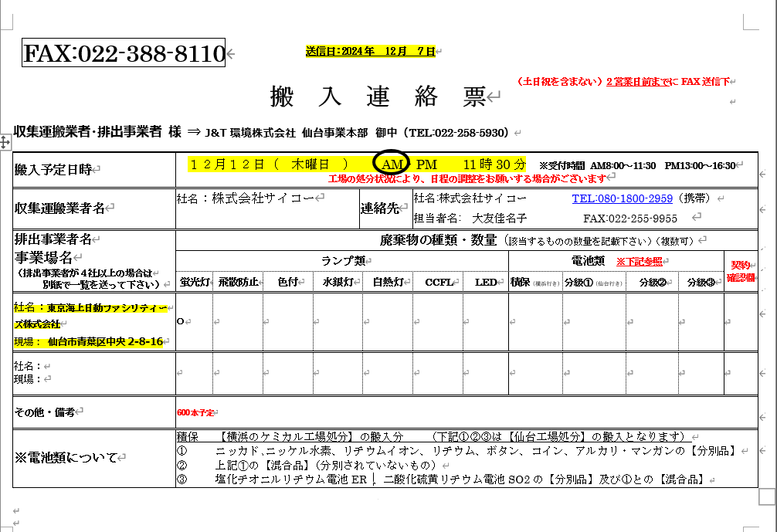Click the table move handle icon
The image size is (777, 532).
tap(5, 142)
